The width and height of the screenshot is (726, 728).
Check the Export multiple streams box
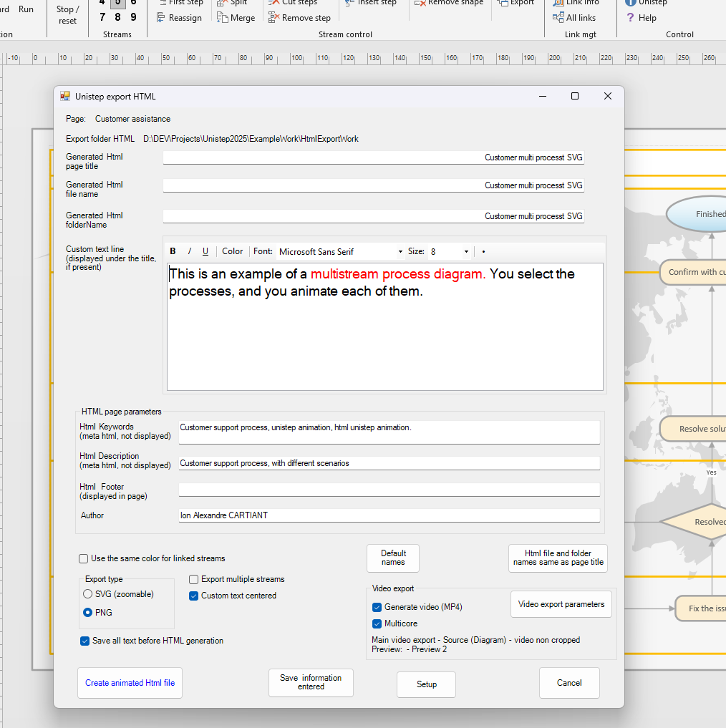tap(194, 579)
